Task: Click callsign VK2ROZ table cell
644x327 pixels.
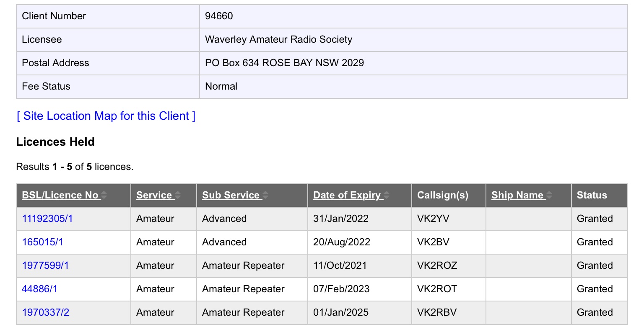Action: point(437,265)
